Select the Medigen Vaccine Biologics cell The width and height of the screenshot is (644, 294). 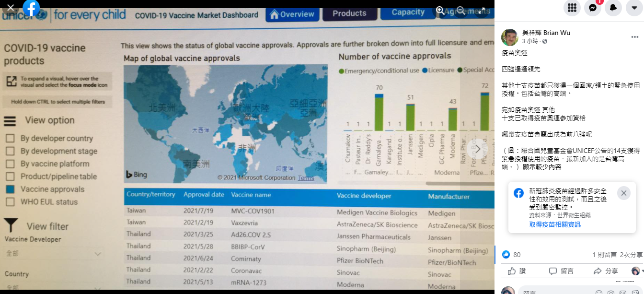tap(377, 212)
